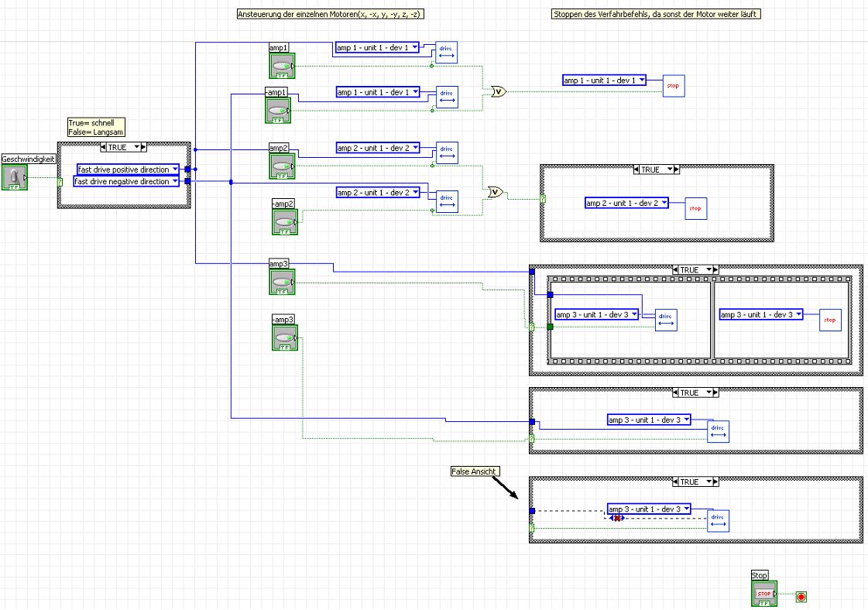Click the selector terminal of the amp 2 stop case
The image size is (868, 610).
point(543,199)
